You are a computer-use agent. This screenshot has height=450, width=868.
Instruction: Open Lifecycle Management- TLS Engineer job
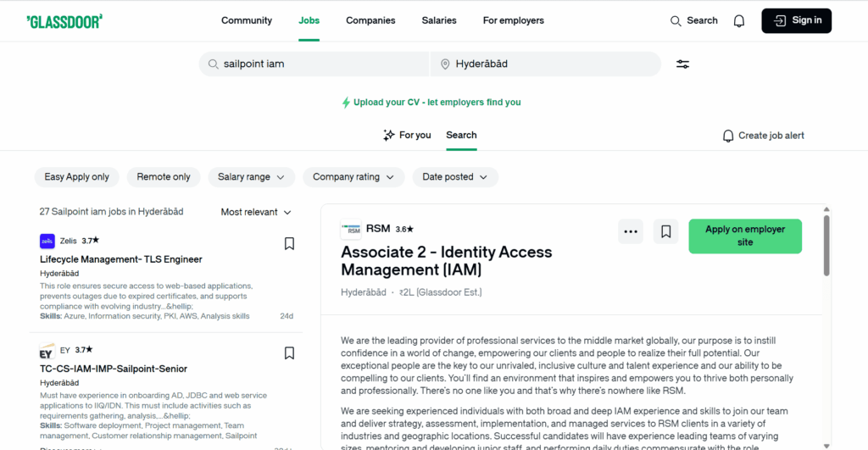coord(120,259)
